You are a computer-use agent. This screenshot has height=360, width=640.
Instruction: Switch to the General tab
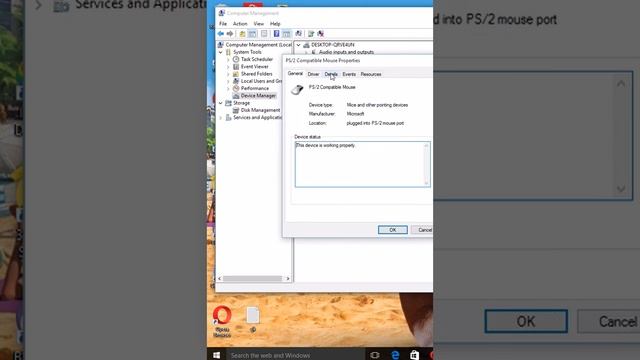[x=295, y=73]
